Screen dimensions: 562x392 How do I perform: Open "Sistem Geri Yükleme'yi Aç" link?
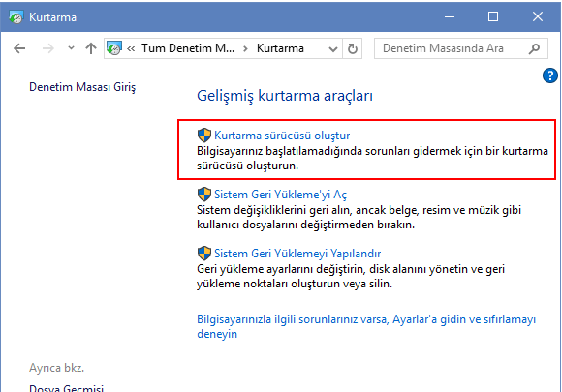click(x=280, y=195)
